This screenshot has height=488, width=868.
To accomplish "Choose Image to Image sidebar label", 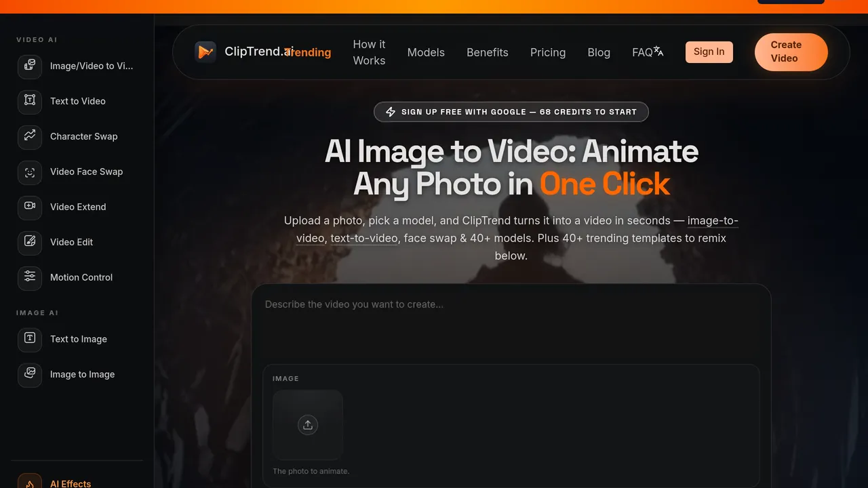I will coord(83,374).
